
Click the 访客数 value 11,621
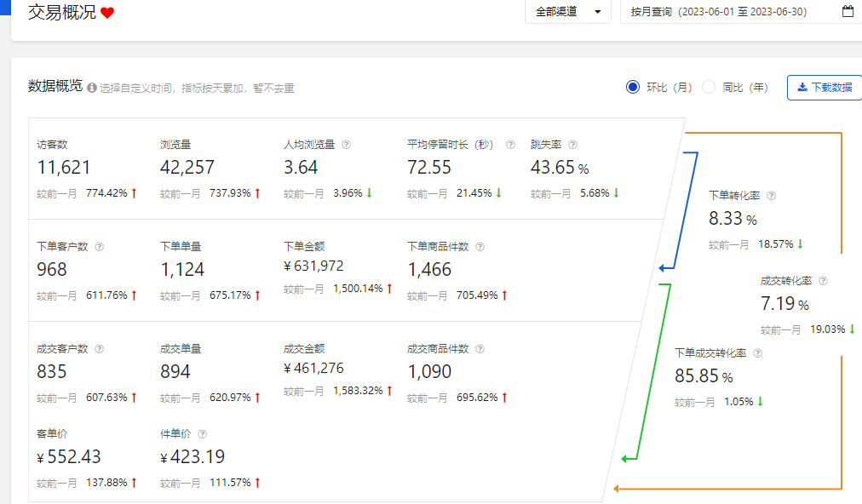tap(64, 168)
